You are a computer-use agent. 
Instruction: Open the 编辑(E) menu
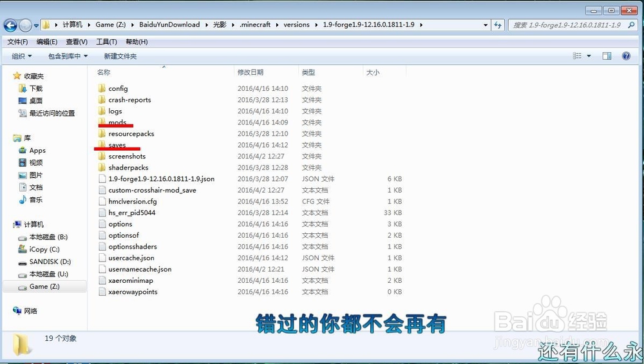point(47,42)
